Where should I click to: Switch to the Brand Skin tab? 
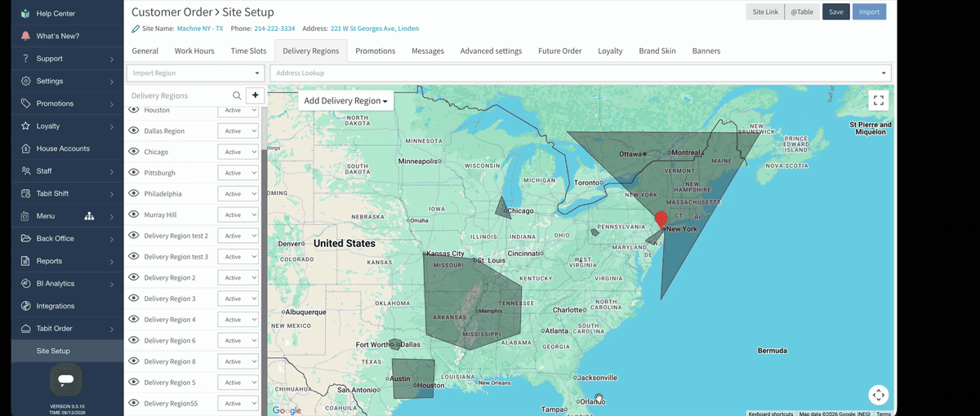point(657,51)
